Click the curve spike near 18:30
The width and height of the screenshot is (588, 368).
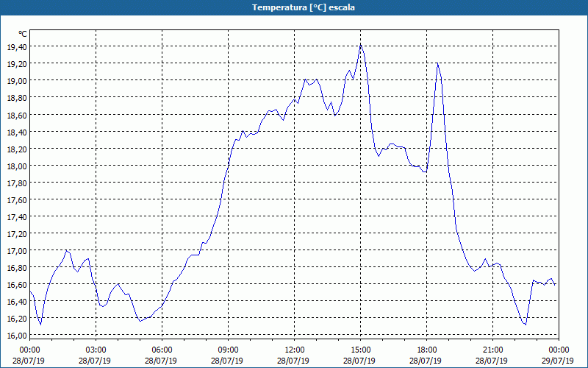pyautogui.click(x=437, y=64)
